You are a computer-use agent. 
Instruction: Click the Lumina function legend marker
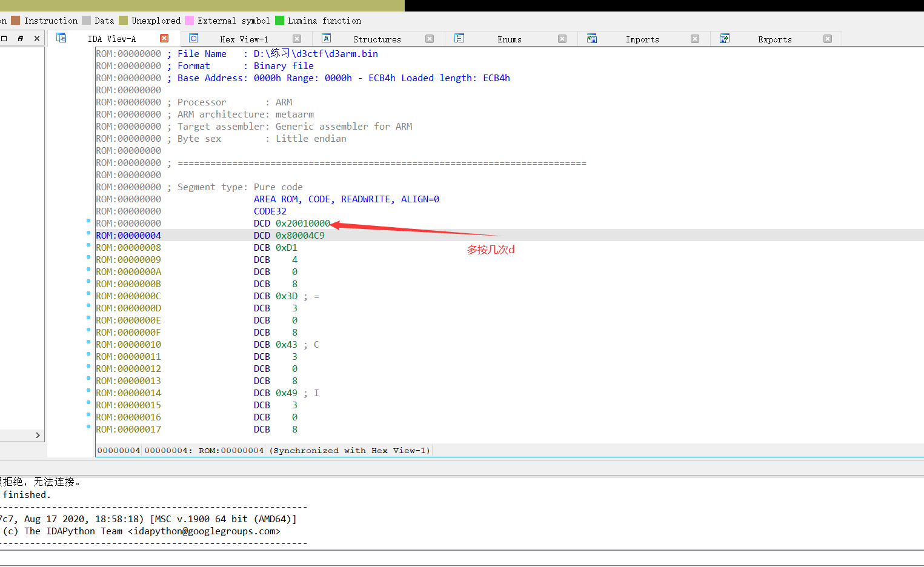(279, 20)
